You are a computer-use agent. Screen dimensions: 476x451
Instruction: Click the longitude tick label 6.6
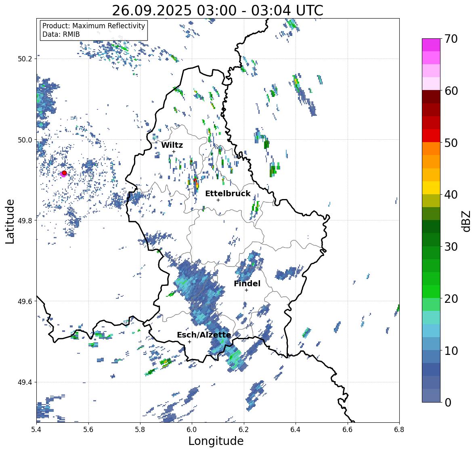point(348,430)
